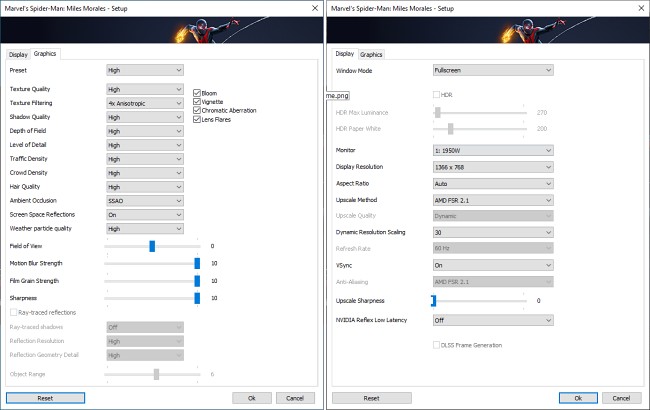
Task: Select Display tab in right window
Action: [x=344, y=53]
